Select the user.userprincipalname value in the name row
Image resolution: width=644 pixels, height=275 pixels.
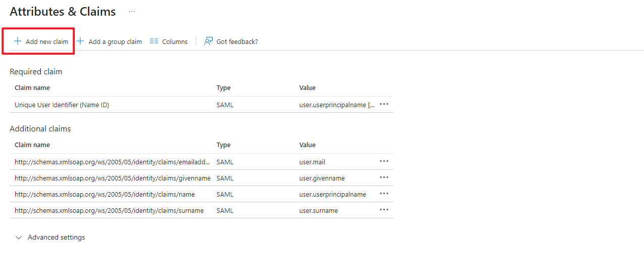coord(333,195)
